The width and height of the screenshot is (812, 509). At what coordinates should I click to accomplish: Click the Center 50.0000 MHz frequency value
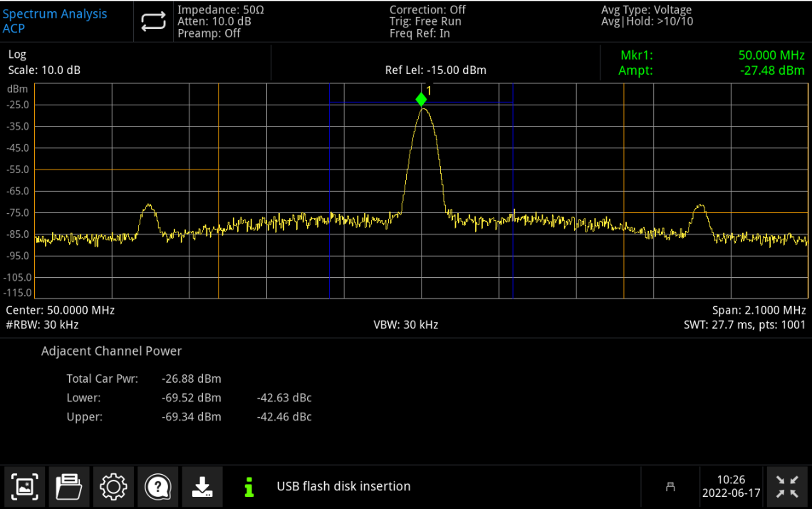pyautogui.click(x=61, y=310)
